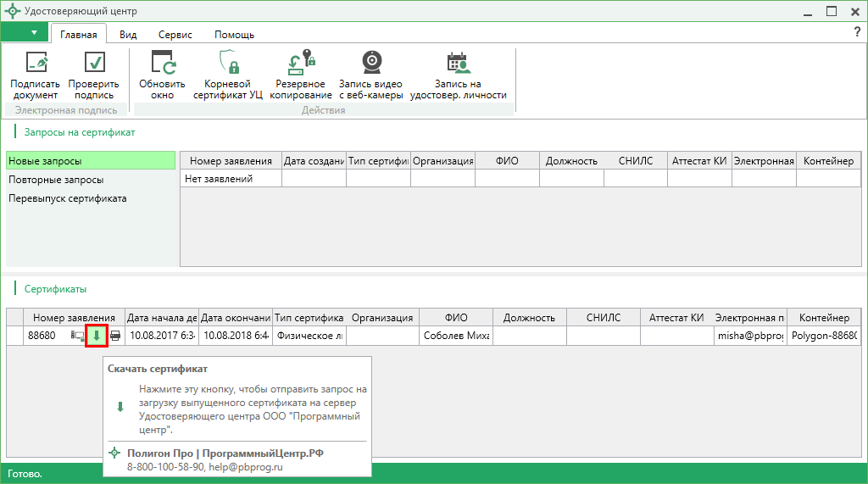Download certificate with green arrow icon
868x484 pixels.
pyautogui.click(x=97, y=336)
